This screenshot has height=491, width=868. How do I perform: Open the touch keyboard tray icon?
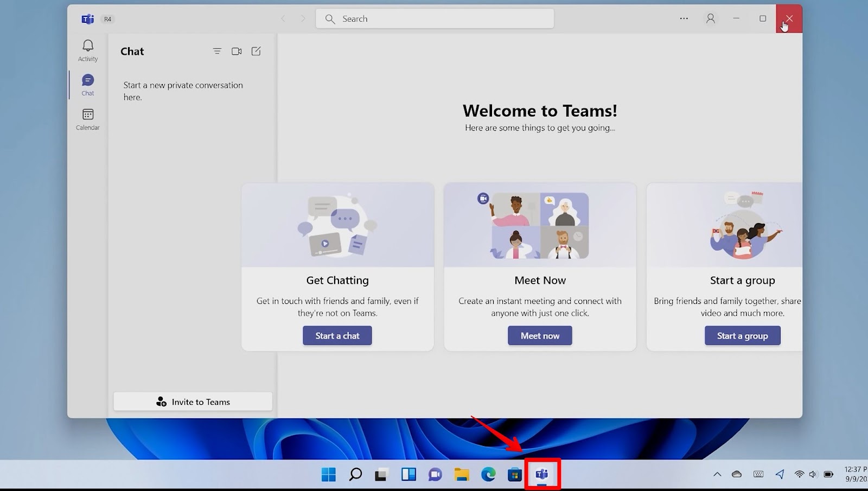pos(758,474)
